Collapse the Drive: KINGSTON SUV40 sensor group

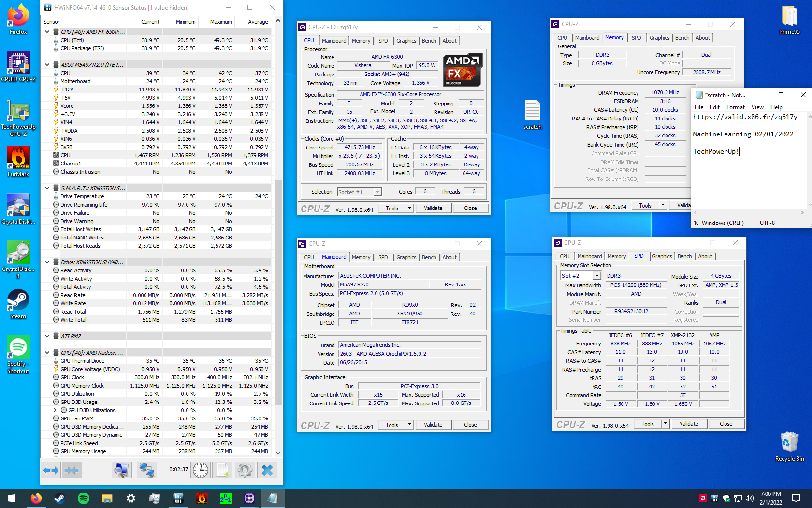pos(47,262)
